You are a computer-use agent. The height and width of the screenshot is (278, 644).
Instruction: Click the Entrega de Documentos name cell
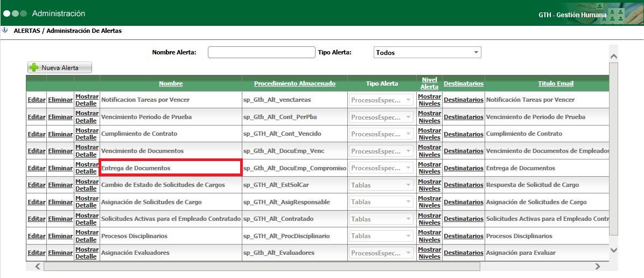[171, 168]
